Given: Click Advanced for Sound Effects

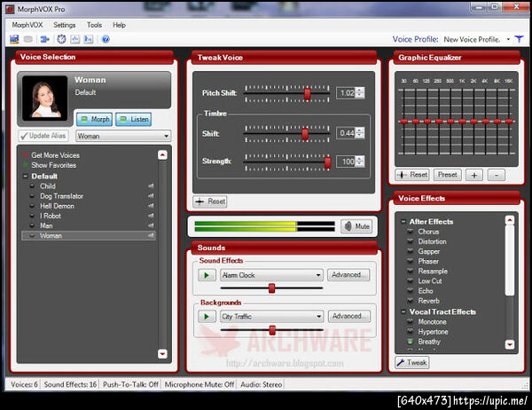Looking at the screenshot, I should click(348, 275).
